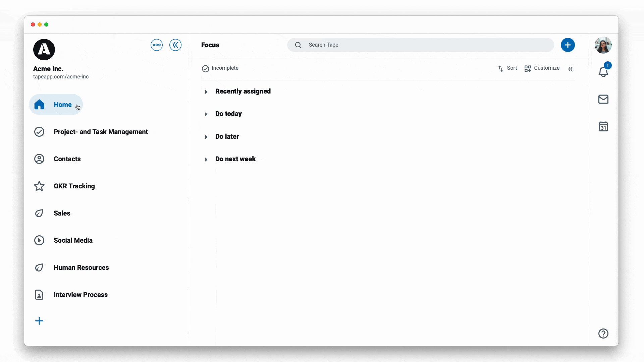Image resolution: width=644 pixels, height=362 pixels.
Task: Expand the Do today task group
Action: tap(206, 114)
